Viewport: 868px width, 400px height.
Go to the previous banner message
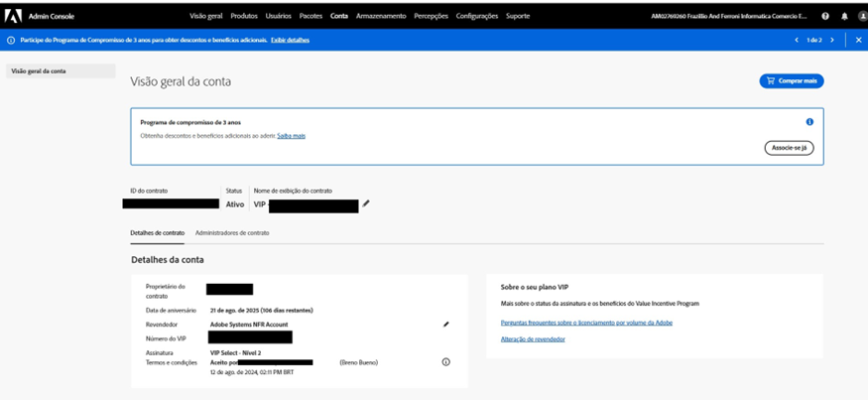point(796,40)
